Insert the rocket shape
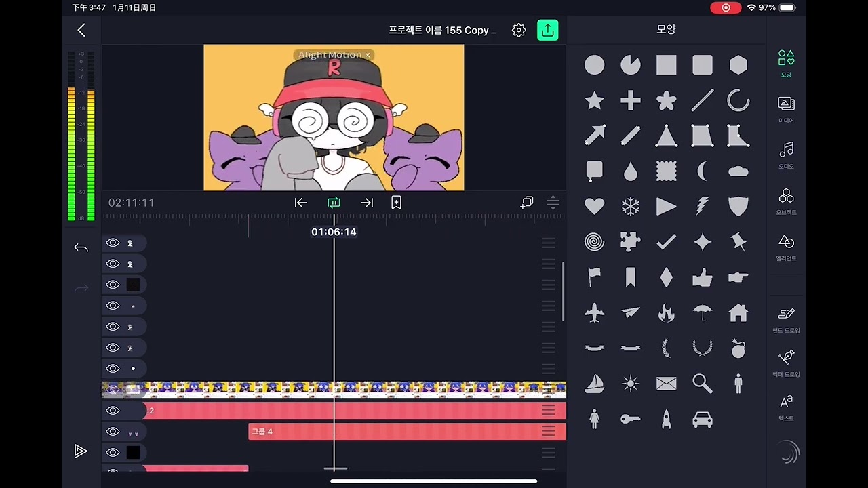The image size is (868, 488). [666, 419]
